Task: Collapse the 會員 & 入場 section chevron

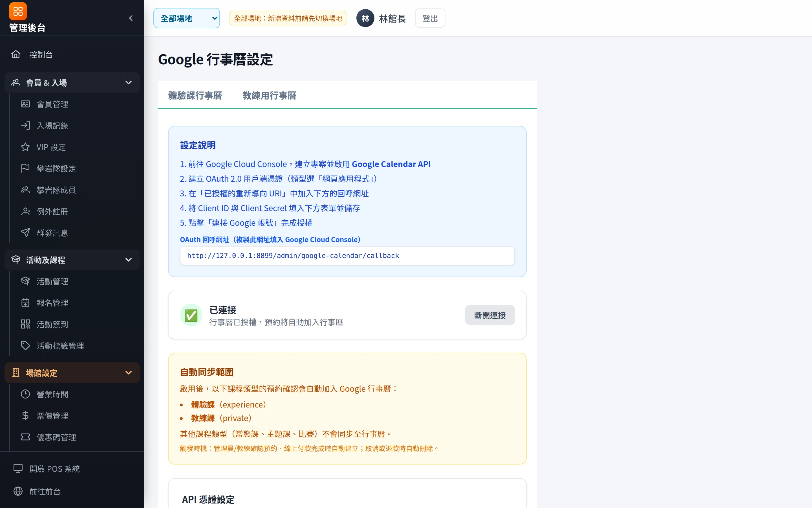Action: 129,83
